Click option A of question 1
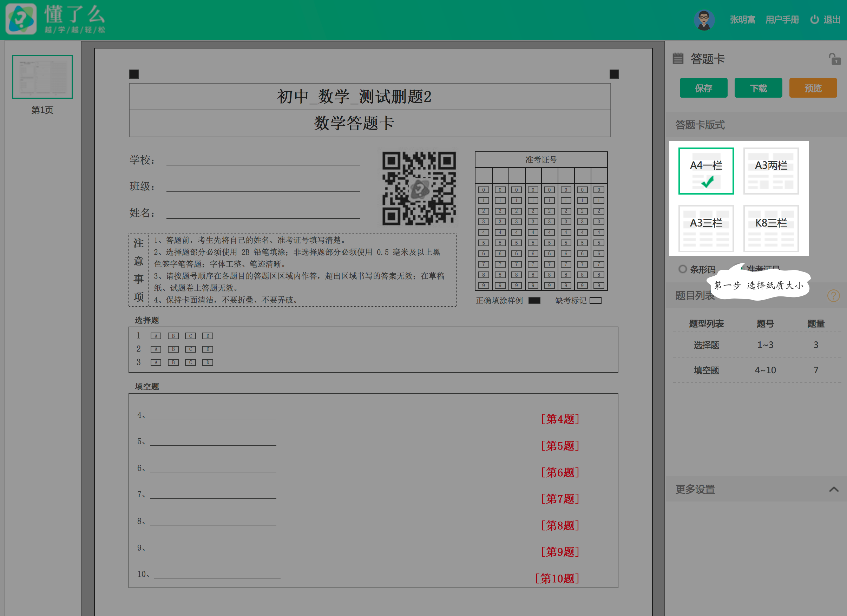The width and height of the screenshot is (847, 616). coord(156,336)
